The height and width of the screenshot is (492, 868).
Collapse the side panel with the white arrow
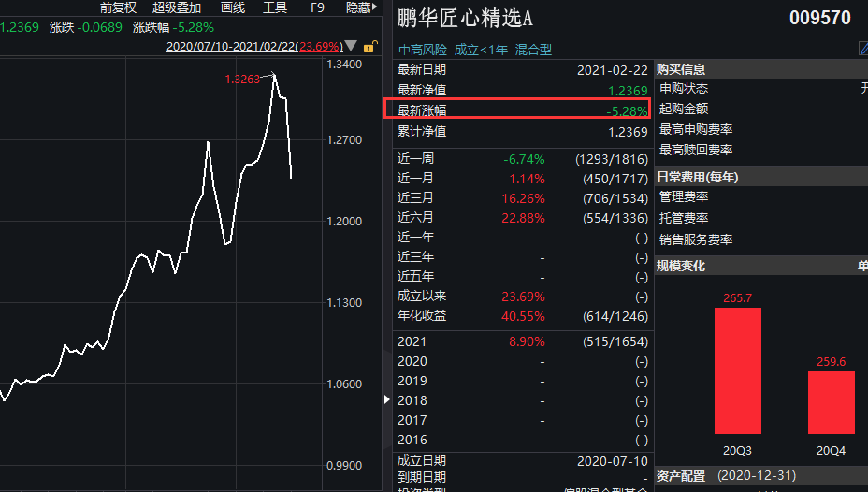point(388,399)
